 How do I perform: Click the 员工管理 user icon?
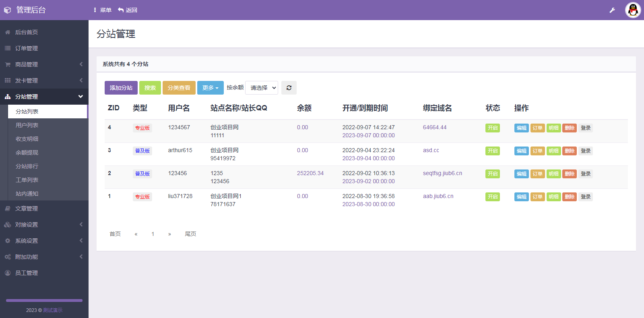tap(8, 273)
